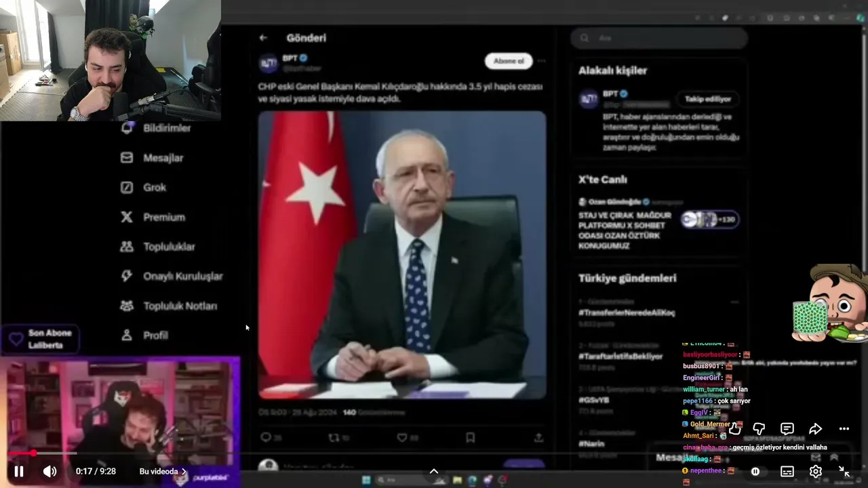
Task: Click the reply icon under the tweet
Action: point(267,438)
